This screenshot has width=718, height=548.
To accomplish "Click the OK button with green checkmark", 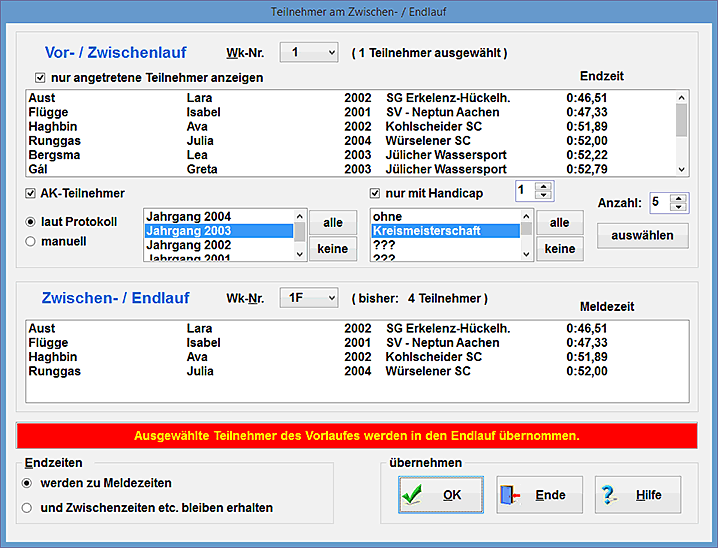I will click(440, 494).
